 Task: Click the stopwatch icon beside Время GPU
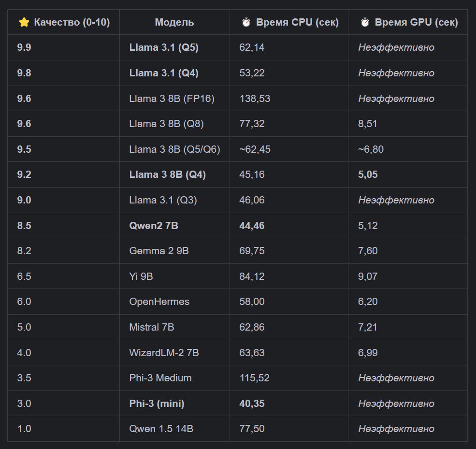365,22
